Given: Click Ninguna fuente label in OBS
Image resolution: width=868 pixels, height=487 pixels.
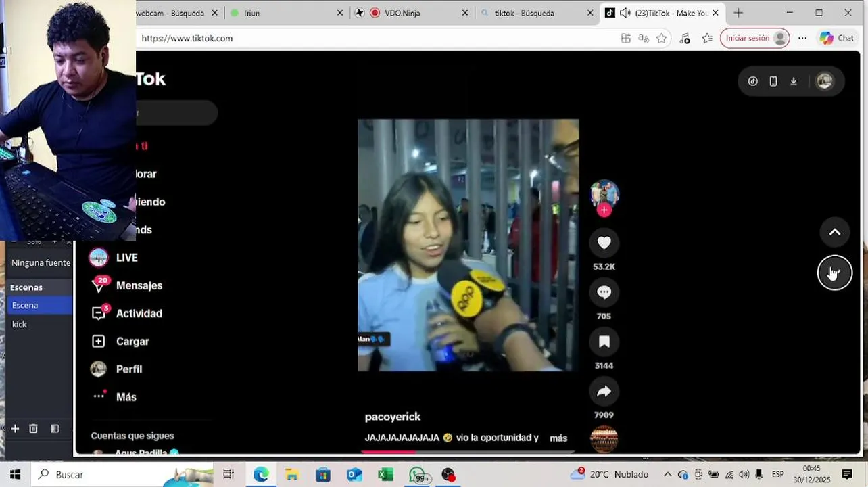Looking at the screenshot, I should click(x=41, y=263).
